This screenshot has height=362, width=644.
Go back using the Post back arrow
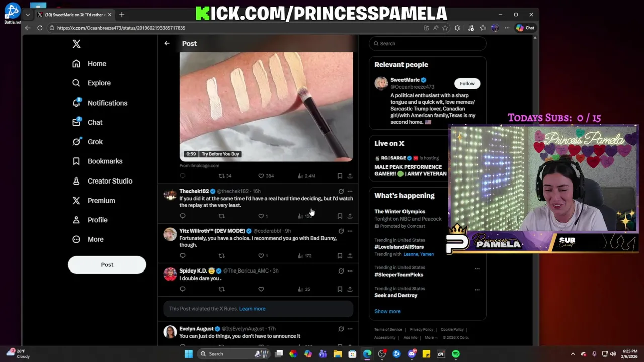(167, 43)
